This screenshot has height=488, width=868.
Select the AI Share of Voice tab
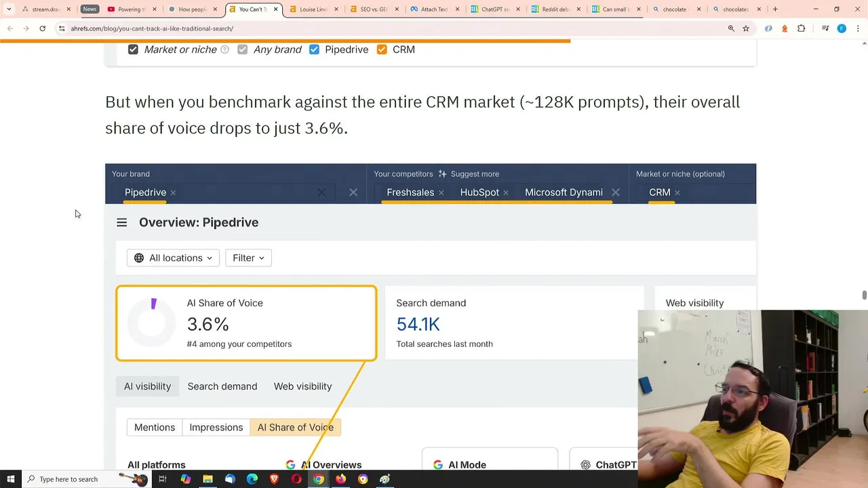[x=295, y=427]
